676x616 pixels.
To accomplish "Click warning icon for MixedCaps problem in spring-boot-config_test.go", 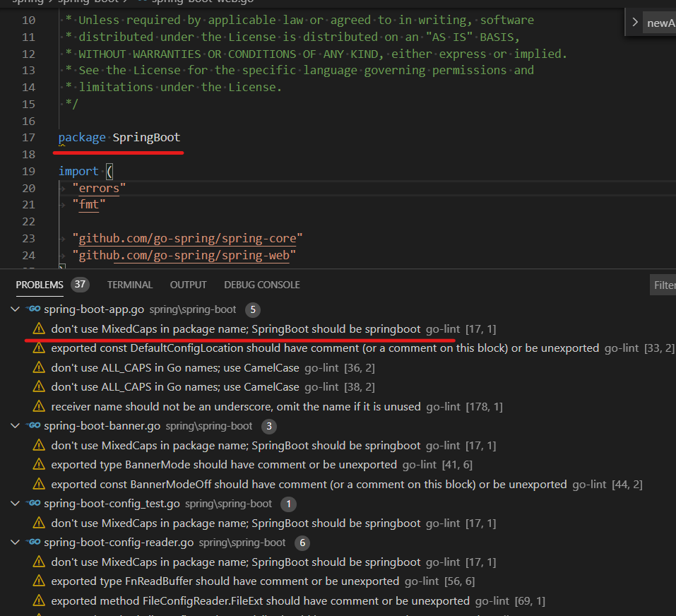I will (39, 523).
